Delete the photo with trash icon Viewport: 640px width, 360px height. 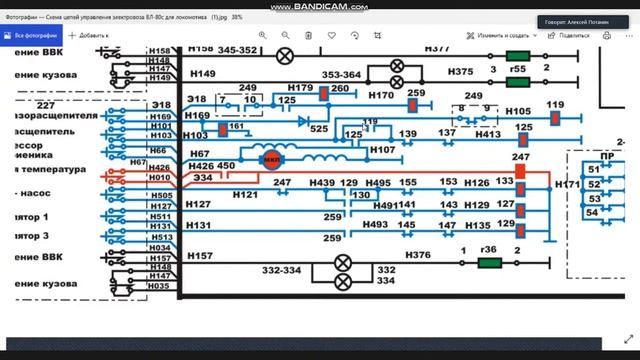[x=308, y=36]
